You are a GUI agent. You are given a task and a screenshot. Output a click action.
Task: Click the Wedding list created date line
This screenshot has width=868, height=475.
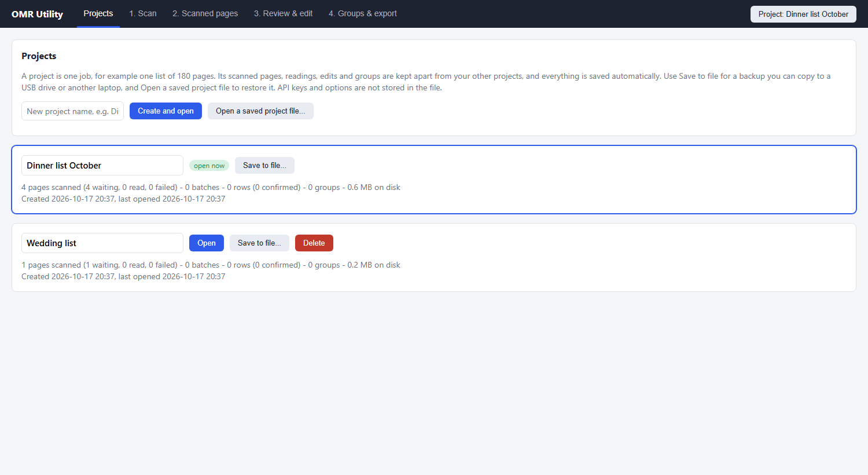point(123,277)
